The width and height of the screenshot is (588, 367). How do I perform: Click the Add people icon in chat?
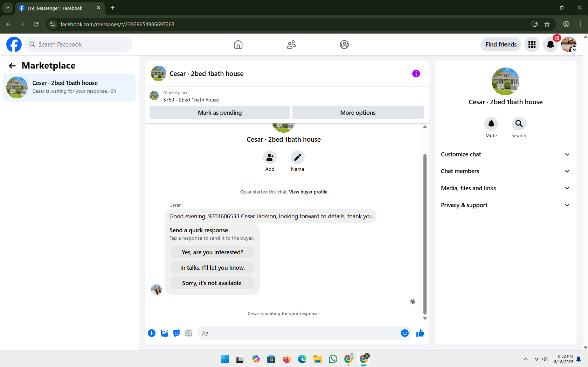[x=270, y=157]
